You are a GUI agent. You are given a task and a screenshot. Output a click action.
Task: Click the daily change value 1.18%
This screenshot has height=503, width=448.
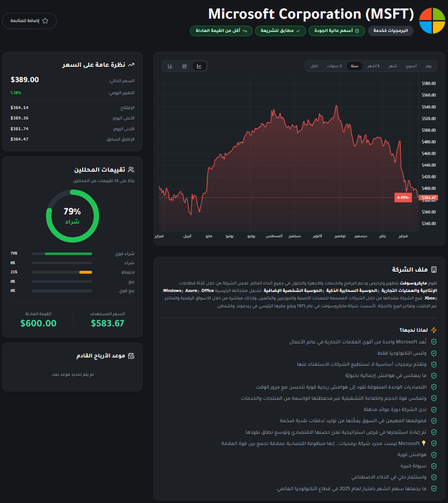coord(16,93)
